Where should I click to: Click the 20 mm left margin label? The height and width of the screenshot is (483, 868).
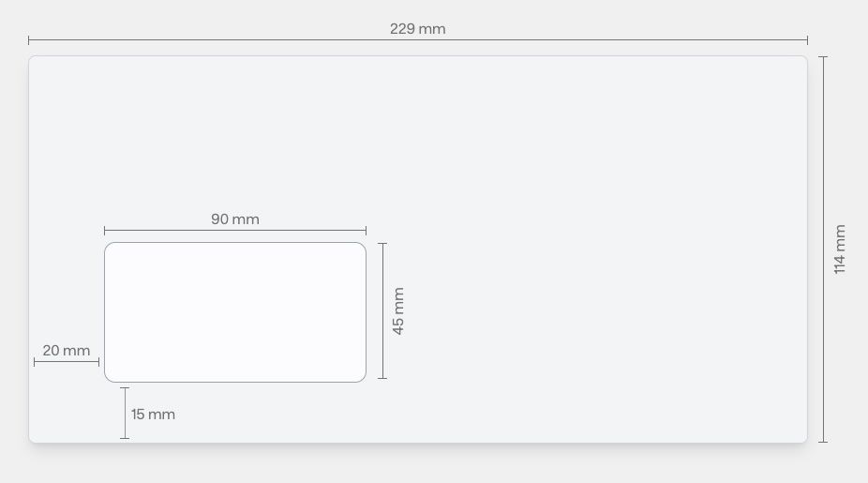tap(66, 351)
